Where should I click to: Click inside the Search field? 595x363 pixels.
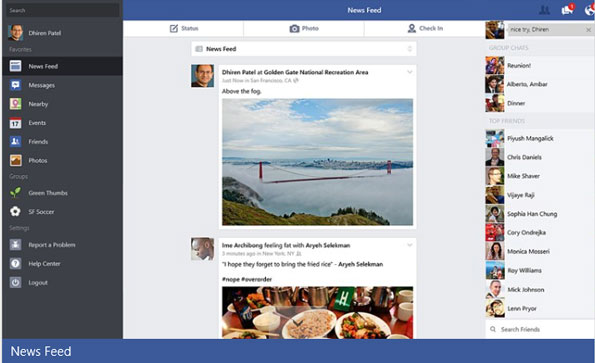pos(62,10)
